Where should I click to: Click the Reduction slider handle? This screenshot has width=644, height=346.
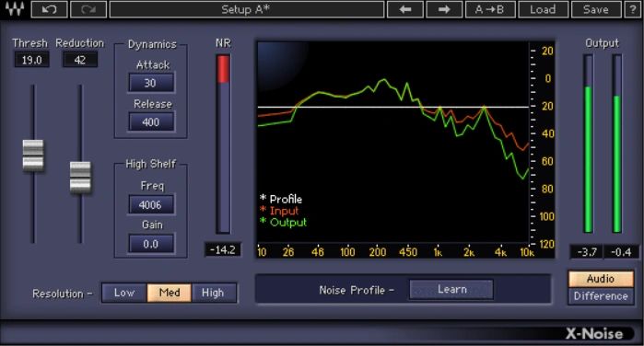coord(80,177)
